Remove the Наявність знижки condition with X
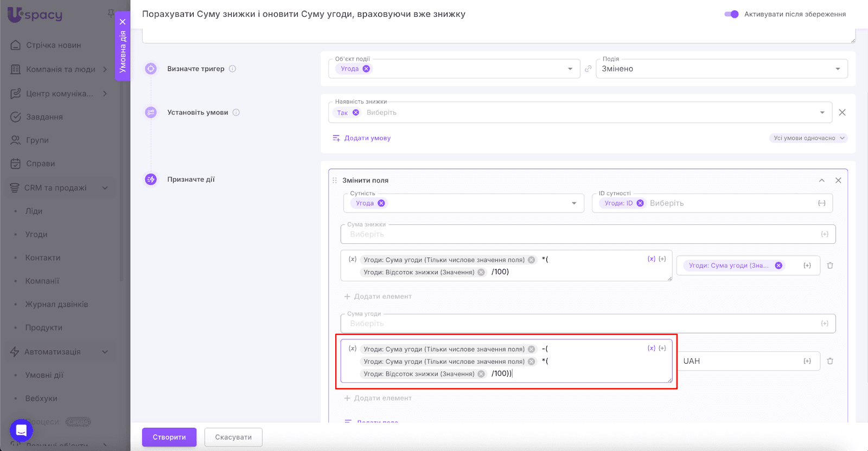868x451 pixels. 842,112
